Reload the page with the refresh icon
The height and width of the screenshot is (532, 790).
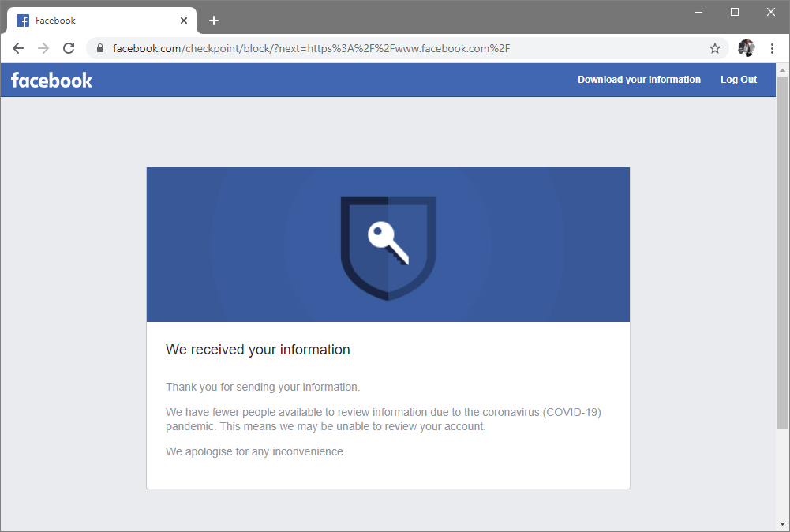click(69, 48)
